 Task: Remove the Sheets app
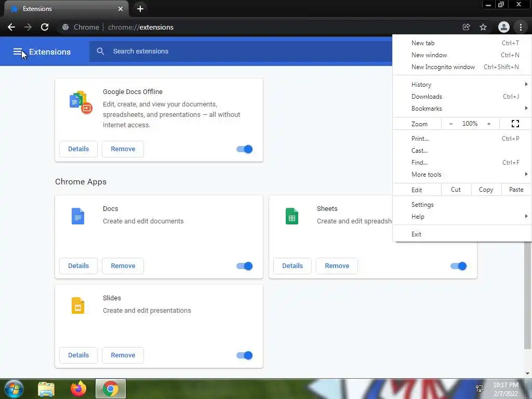(337, 266)
